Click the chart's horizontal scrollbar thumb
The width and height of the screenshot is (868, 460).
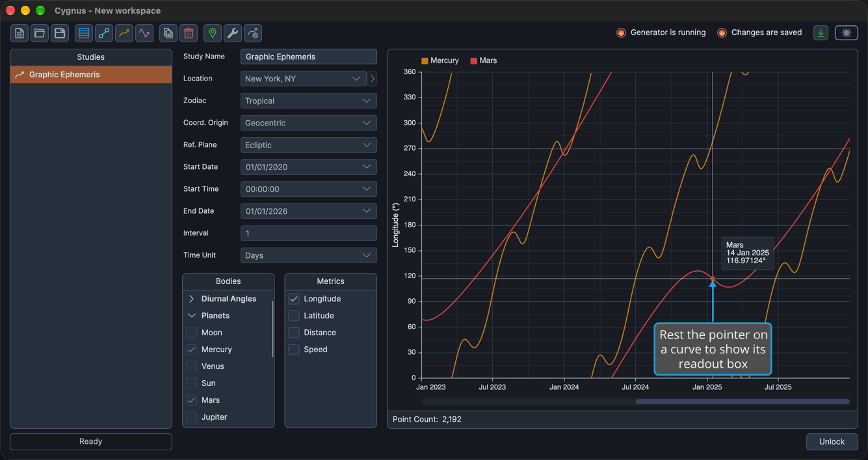pos(743,402)
